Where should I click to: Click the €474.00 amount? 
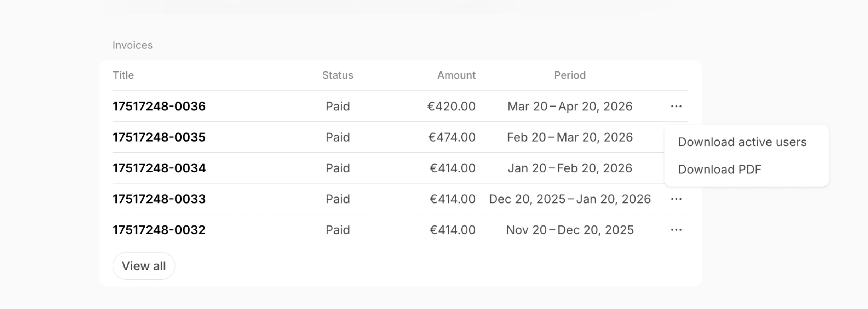pyautogui.click(x=452, y=137)
